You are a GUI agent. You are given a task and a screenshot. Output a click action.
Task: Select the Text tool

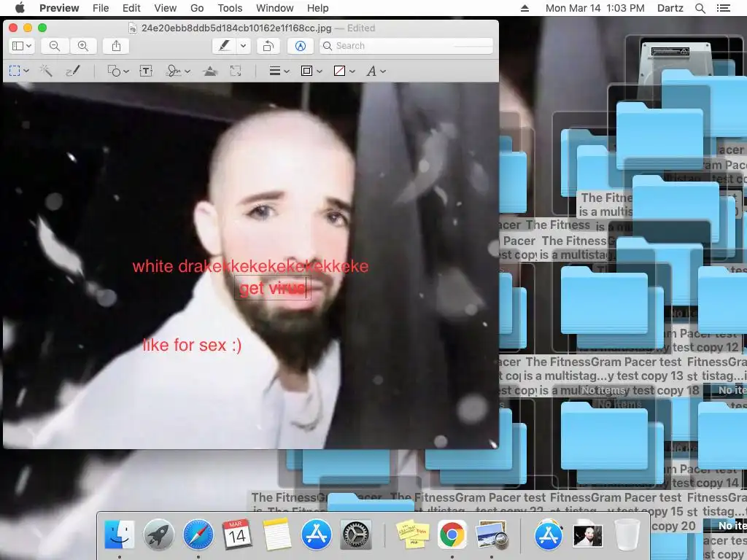tap(146, 71)
